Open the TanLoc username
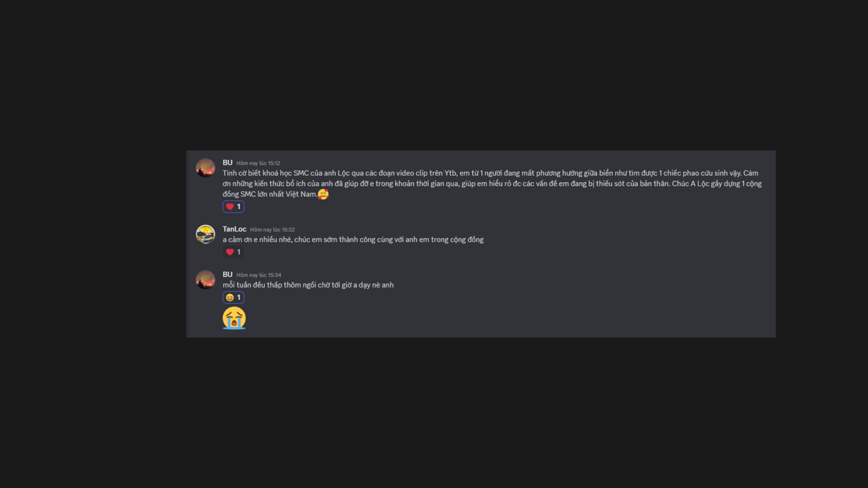 point(234,229)
